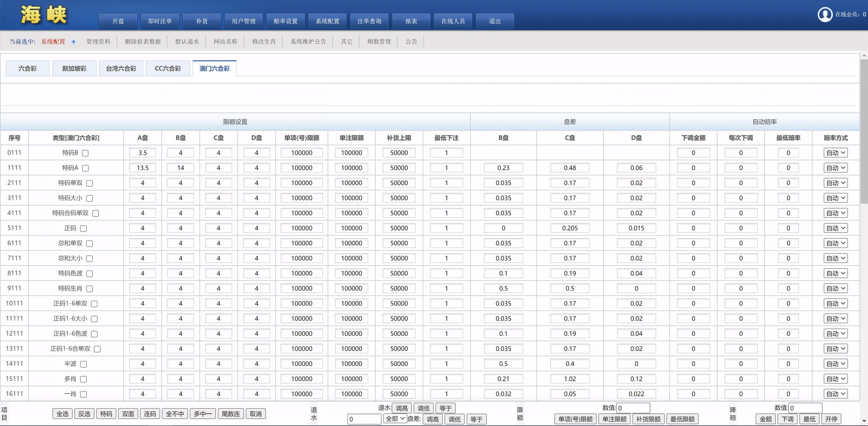Click the 单项(号)限额 button
The height and width of the screenshot is (426, 868).
[x=575, y=419]
